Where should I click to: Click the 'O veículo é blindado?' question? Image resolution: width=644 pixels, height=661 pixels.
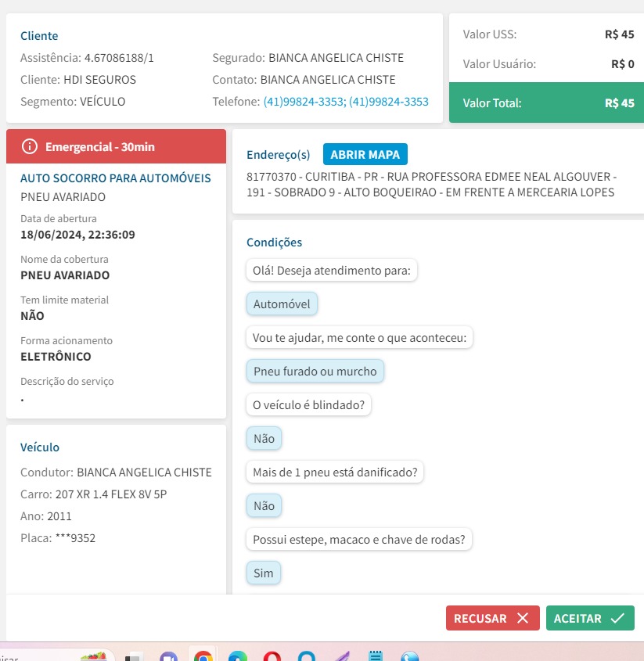pos(308,404)
